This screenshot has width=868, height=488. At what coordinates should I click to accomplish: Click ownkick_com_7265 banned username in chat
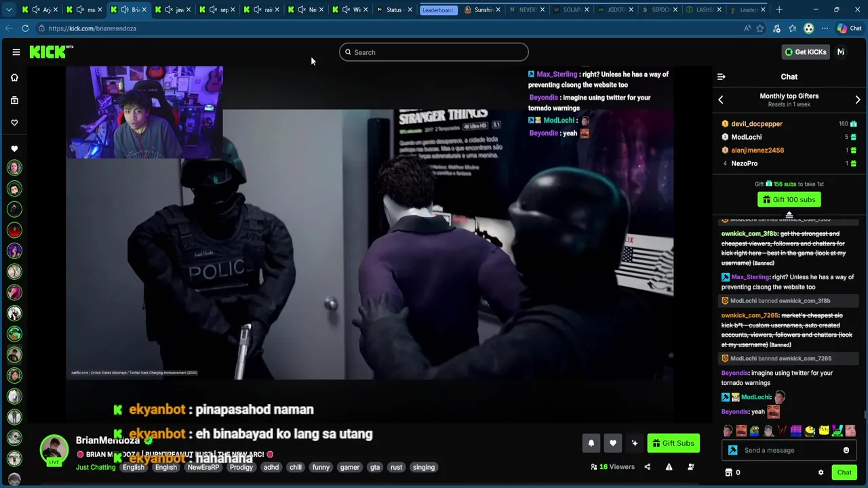[749, 315]
